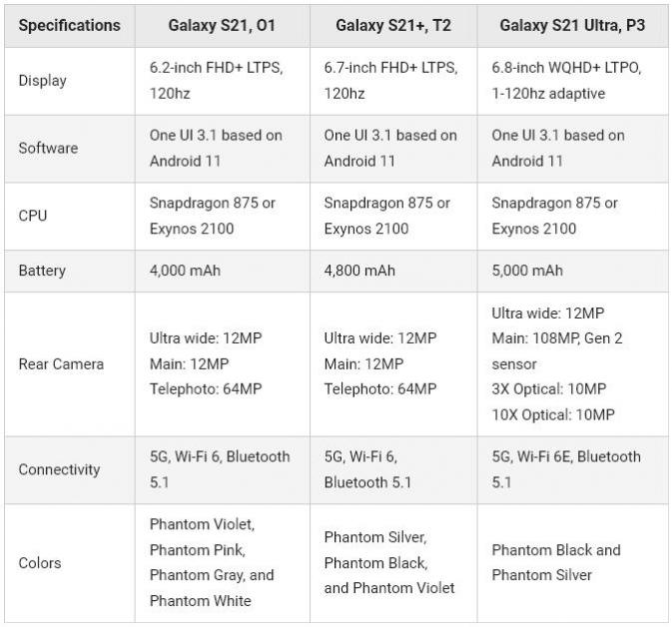Image resolution: width=672 pixels, height=627 pixels.
Task: Click the Rear Camera row label
Action: tap(61, 364)
